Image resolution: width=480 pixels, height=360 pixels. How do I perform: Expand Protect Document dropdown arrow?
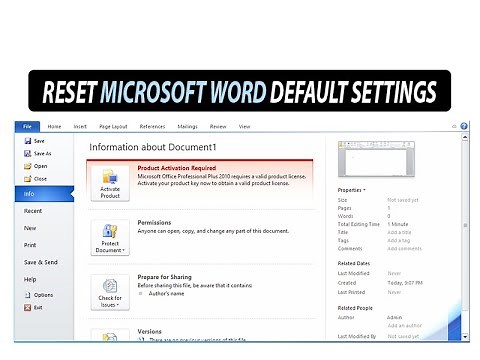[x=124, y=250]
